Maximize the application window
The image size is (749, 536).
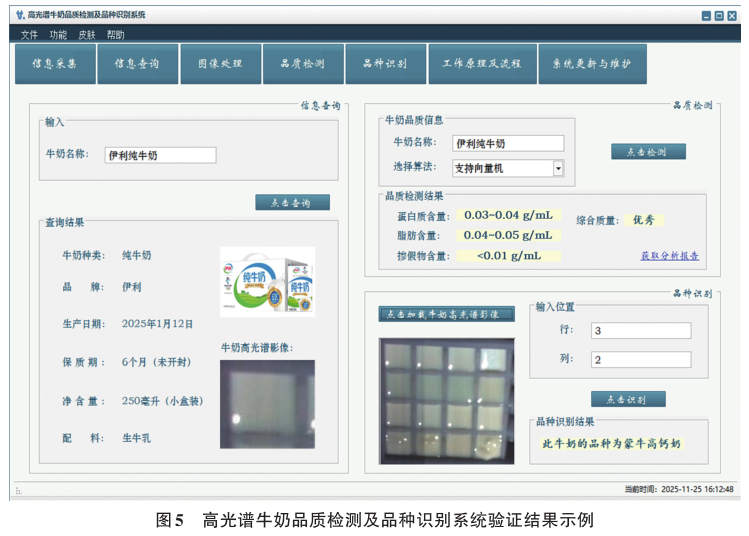pyautogui.click(x=719, y=16)
